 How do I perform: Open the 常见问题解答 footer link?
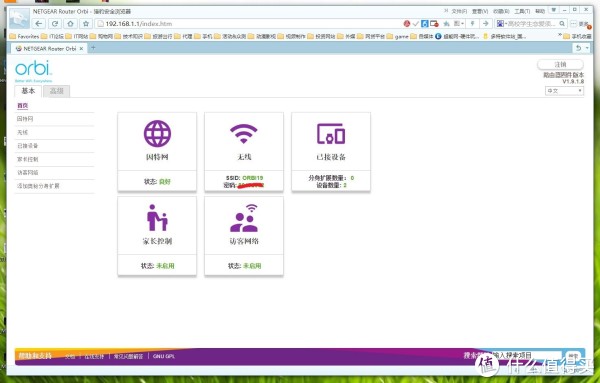pos(128,356)
